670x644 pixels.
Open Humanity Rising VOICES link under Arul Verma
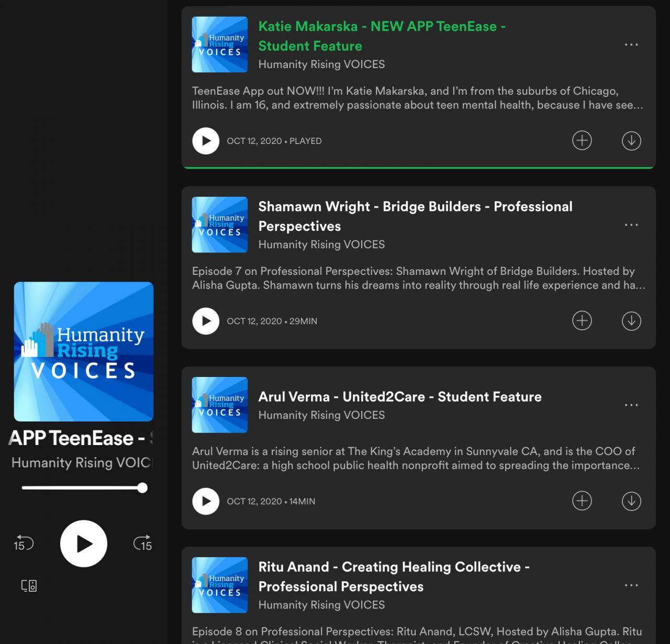pos(321,415)
